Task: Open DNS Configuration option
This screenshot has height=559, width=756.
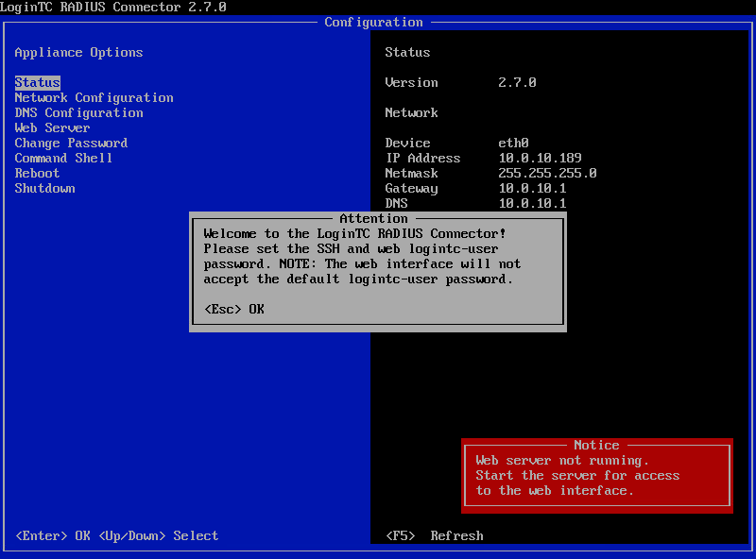Action: 78,112
